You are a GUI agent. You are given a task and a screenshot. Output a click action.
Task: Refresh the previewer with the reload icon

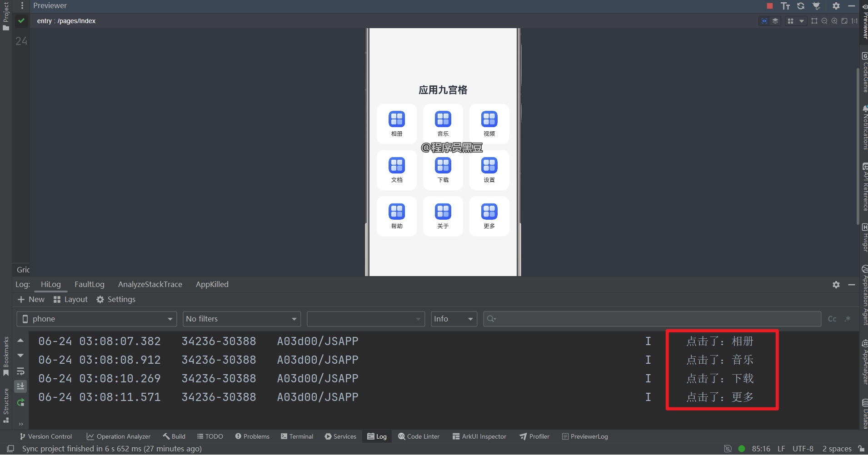pos(801,6)
